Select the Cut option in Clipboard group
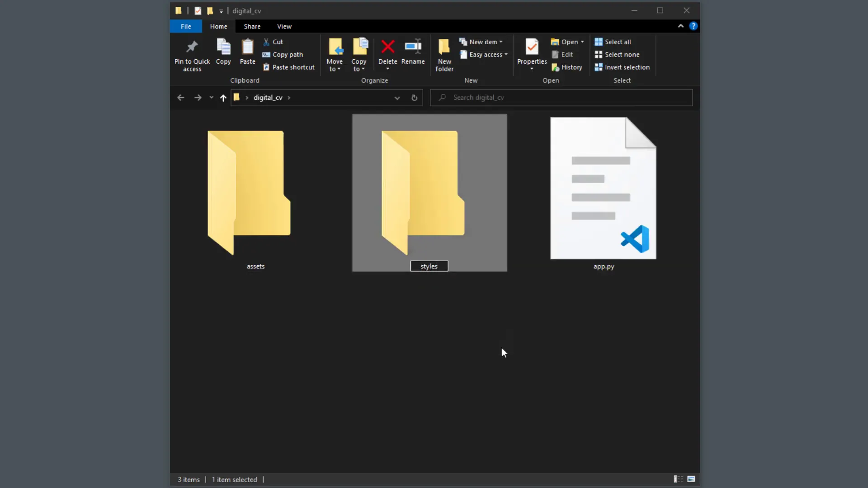The image size is (868, 488). pyautogui.click(x=273, y=42)
